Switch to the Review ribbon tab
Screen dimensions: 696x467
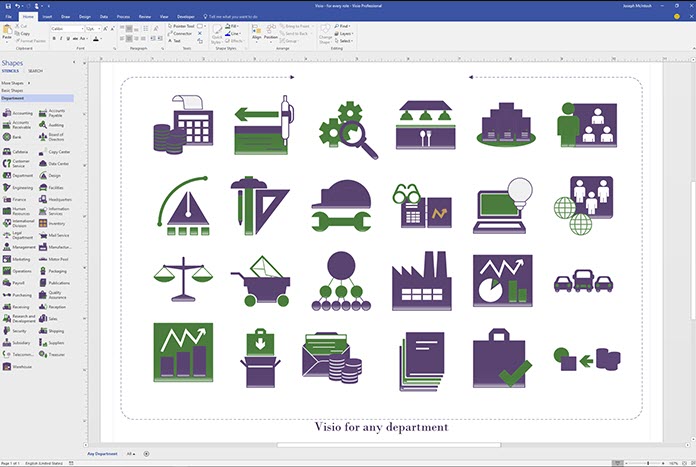pos(145,16)
